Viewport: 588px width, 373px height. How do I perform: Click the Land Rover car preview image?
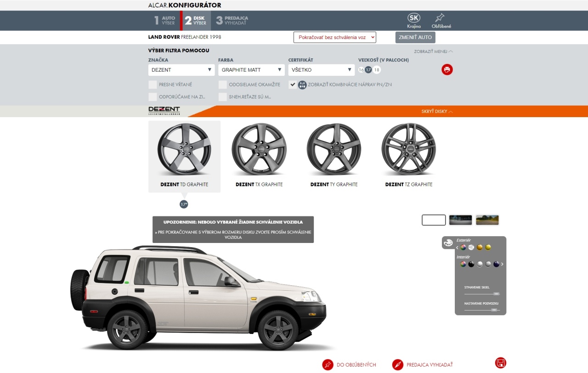(198, 299)
